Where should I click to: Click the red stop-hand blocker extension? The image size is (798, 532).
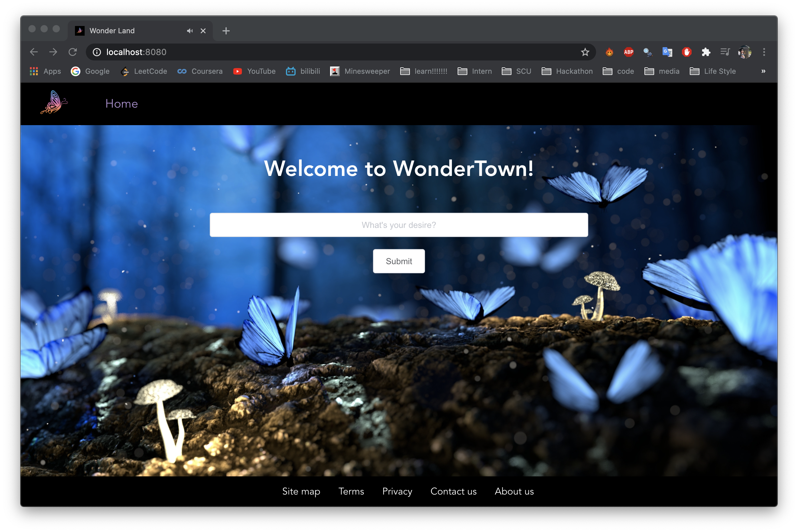click(686, 52)
